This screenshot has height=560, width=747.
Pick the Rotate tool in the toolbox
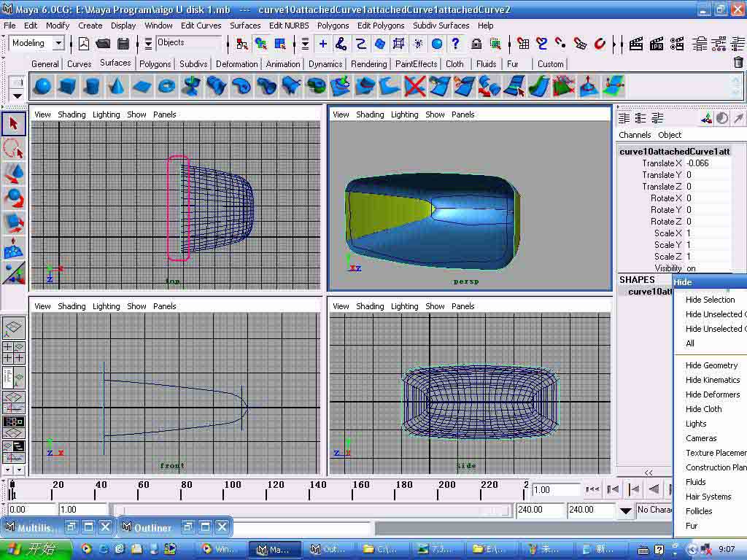pyautogui.click(x=13, y=198)
